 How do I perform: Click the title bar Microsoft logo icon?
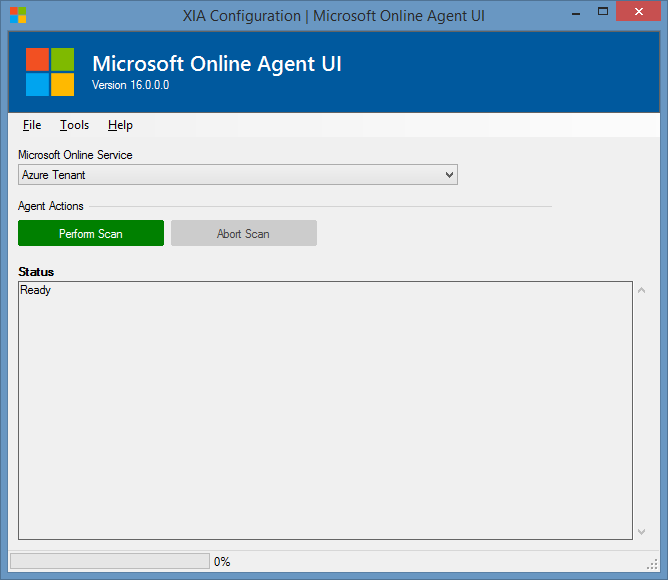click(18, 15)
